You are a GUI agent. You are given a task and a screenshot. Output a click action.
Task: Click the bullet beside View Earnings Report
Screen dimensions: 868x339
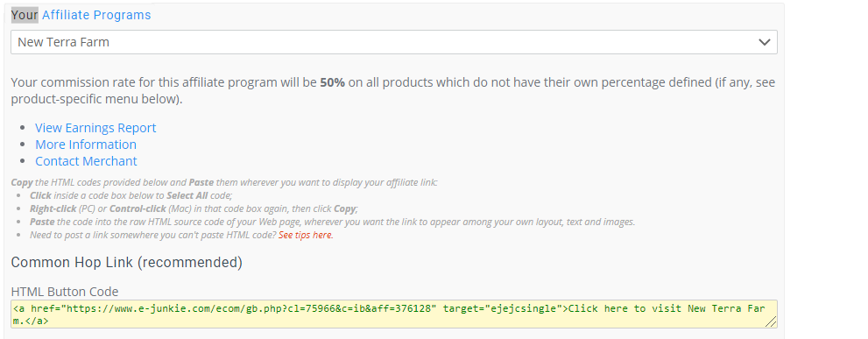(23, 128)
